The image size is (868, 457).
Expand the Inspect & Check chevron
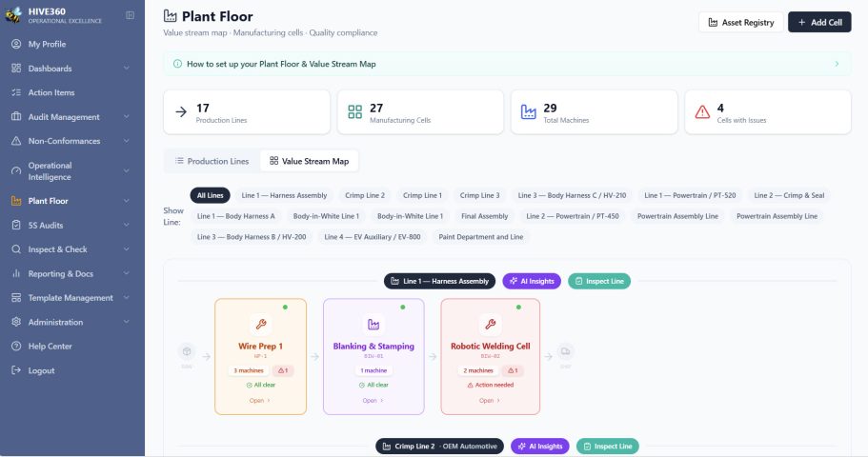click(x=126, y=249)
